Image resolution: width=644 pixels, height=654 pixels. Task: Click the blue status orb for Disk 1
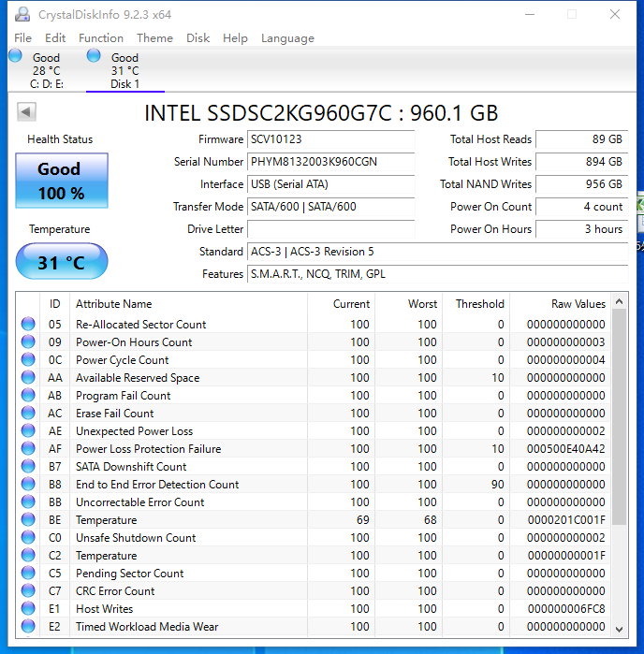click(94, 56)
